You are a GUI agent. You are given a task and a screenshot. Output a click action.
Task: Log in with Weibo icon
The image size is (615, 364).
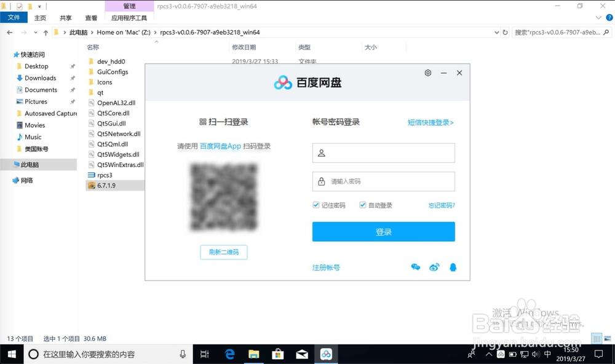pyautogui.click(x=434, y=267)
